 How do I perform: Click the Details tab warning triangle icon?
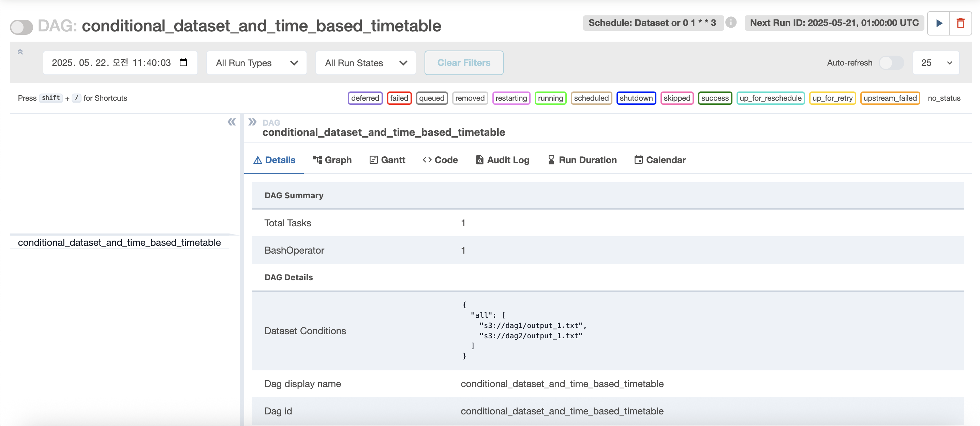[x=257, y=160]
